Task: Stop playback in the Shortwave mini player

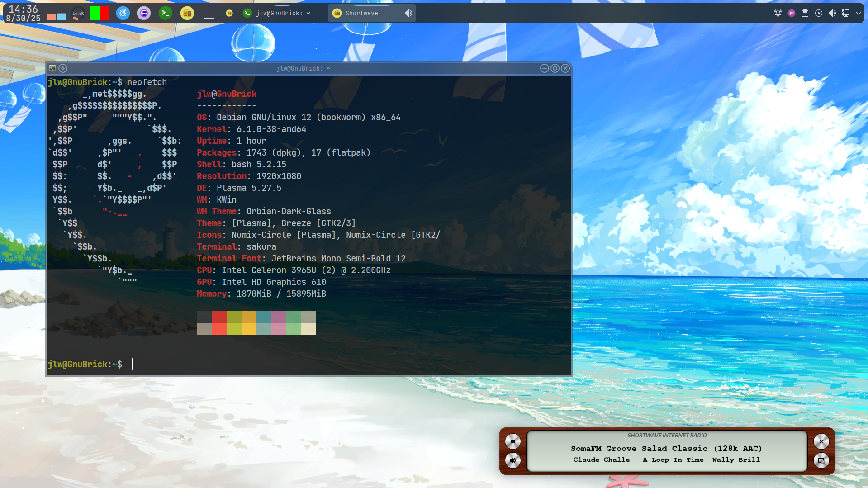Action: click(512, 441)
